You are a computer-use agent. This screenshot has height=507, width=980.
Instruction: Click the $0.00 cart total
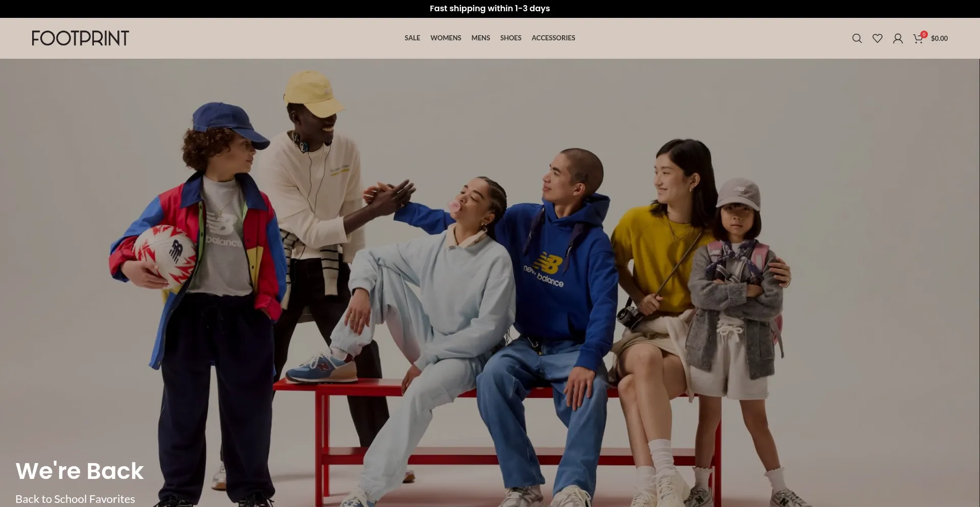click(939, 39)
